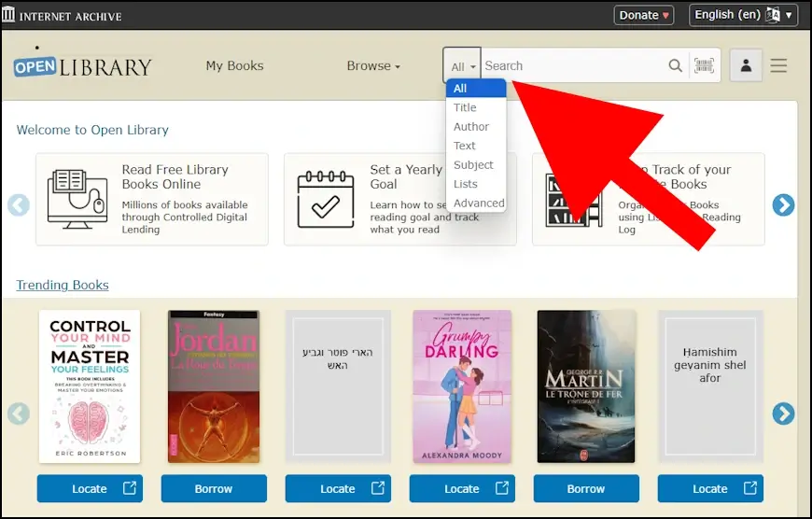The image size is (812, 519).
Task: Click the Internet Archive logo icon
Action: pos(8,15)
